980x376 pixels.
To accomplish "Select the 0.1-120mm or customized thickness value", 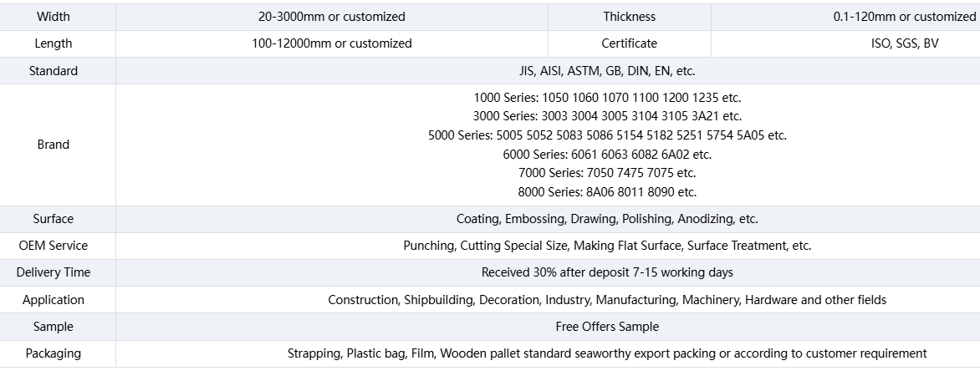I will pyautogui.click(x=905, y=17).
